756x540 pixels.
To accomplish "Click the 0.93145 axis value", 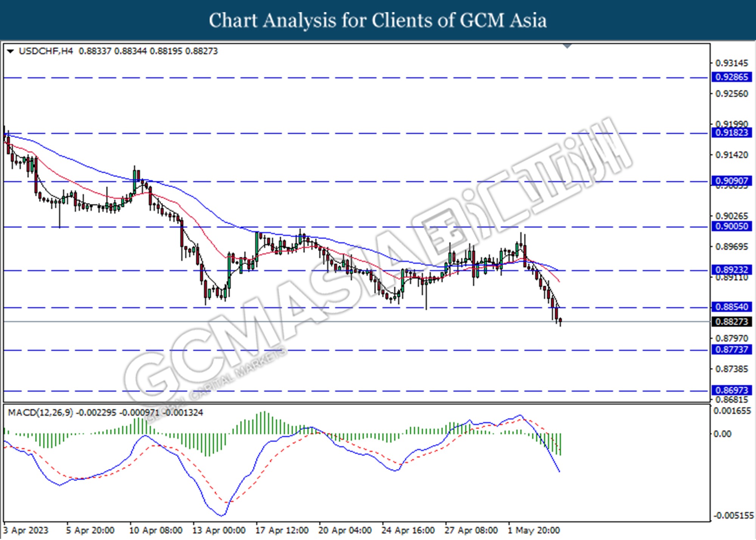I will point(732,63).
